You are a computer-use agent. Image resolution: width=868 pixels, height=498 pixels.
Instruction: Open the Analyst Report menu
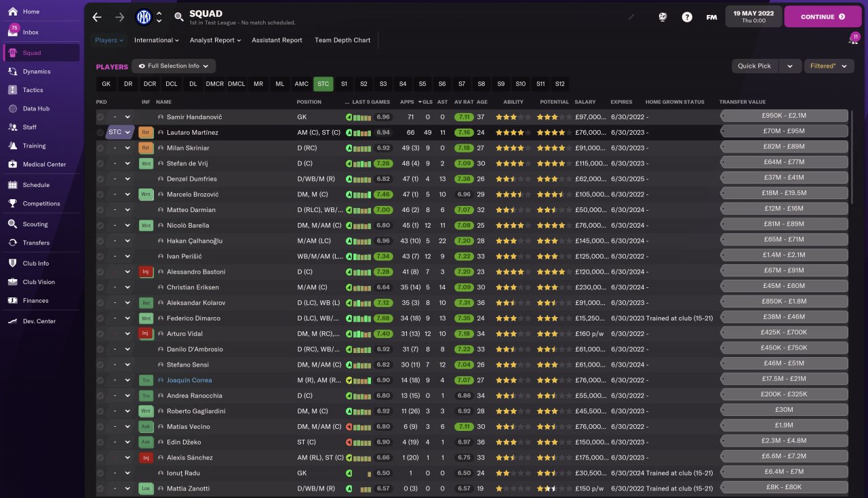[216, 40]
